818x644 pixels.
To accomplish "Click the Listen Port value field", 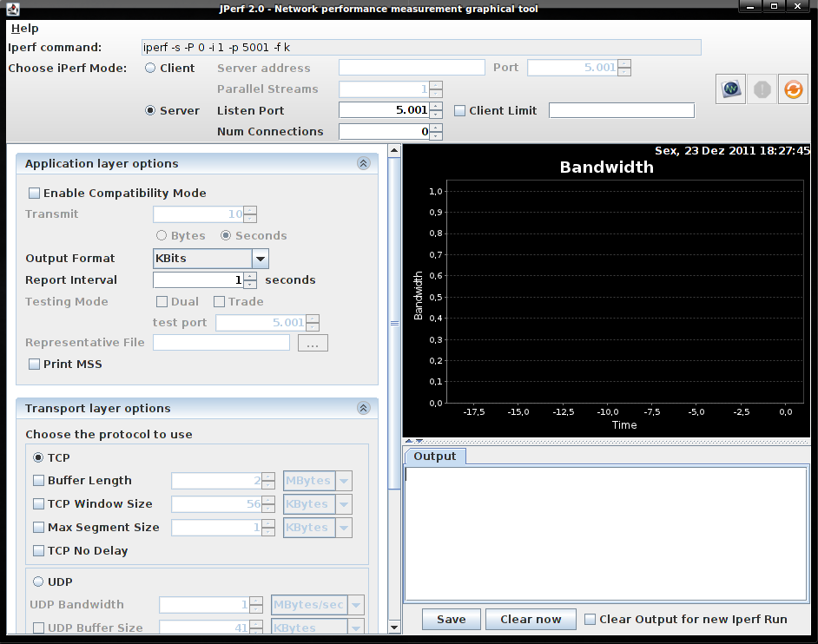I will pyautogui.click(x=384, y=110).
